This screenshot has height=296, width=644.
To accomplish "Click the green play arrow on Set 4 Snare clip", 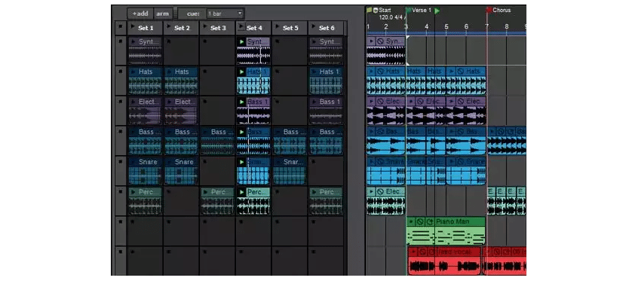I will click(241, 161).
